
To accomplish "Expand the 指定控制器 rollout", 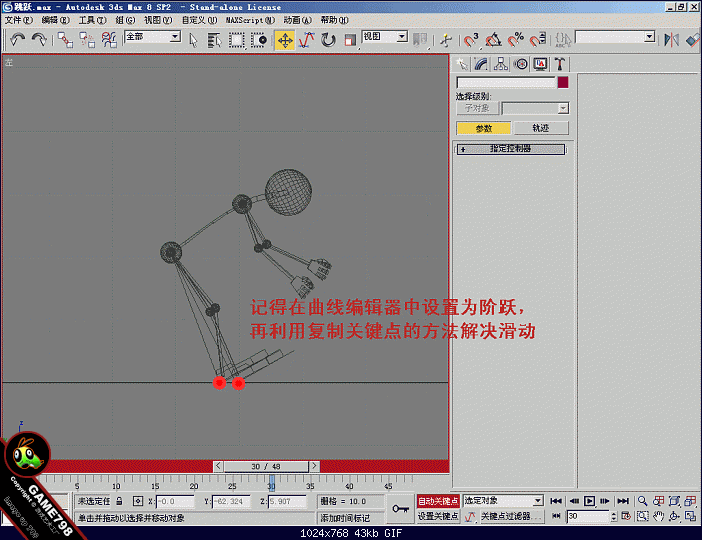I will pyautogui.click(x=510, y=149).
